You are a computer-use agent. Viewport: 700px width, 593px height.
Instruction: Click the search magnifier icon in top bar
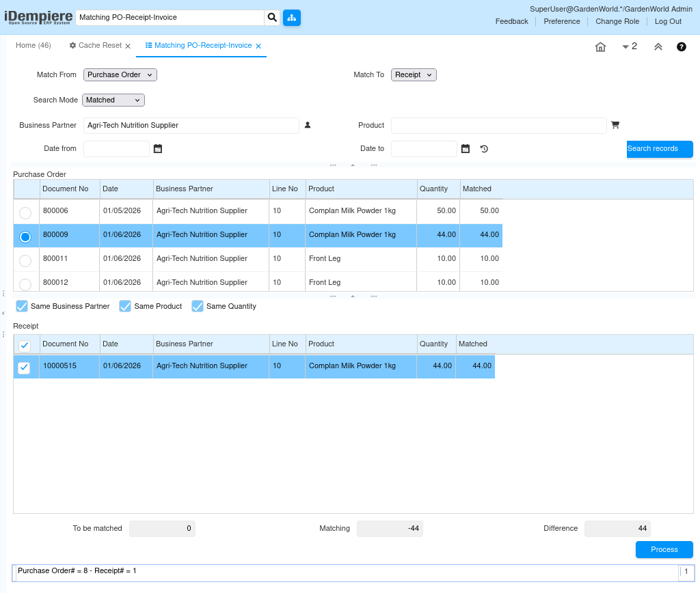(272, 18)
